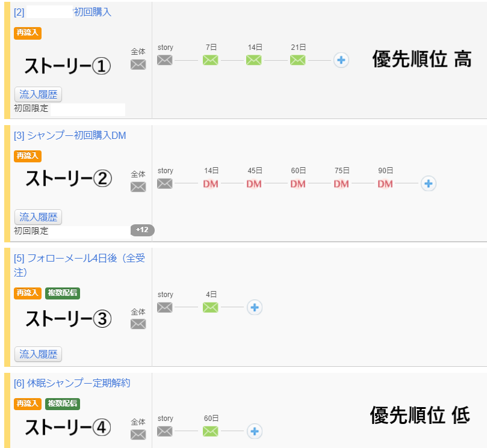Open the 45日 DM step icon

[254, 184]
